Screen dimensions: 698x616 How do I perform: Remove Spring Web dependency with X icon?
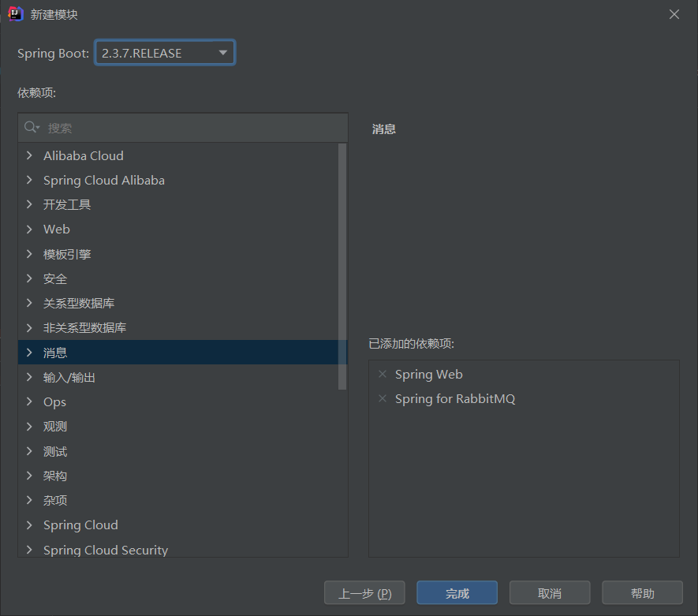click(x=383, y=374)
